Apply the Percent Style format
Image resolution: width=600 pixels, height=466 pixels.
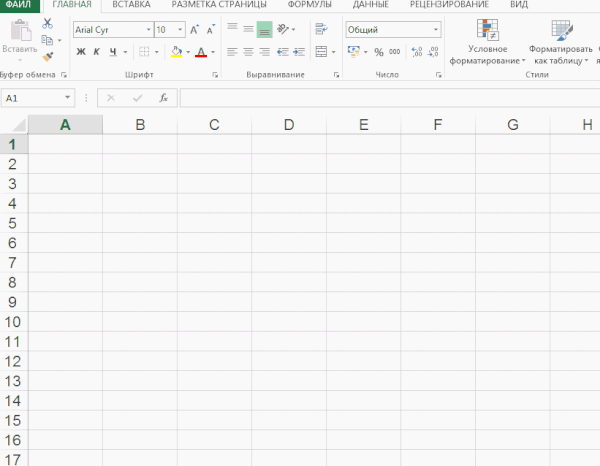[x=379, y=52]
